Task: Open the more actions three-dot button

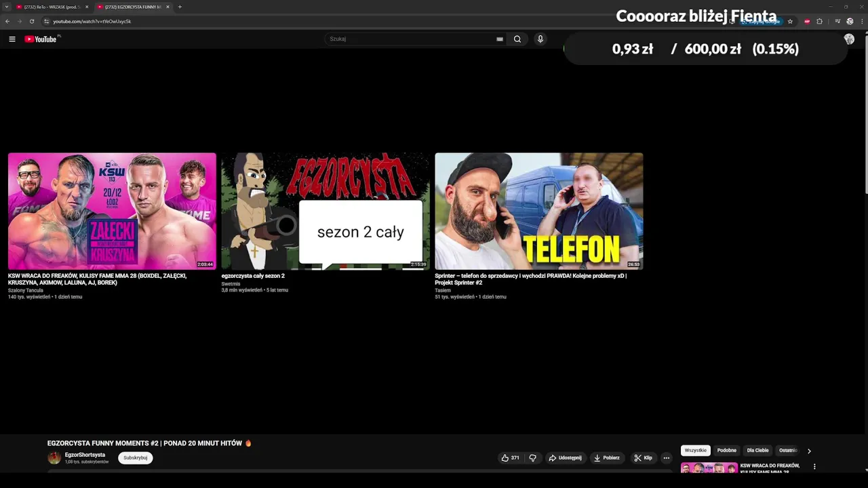Action: click(x=667, y=457)
